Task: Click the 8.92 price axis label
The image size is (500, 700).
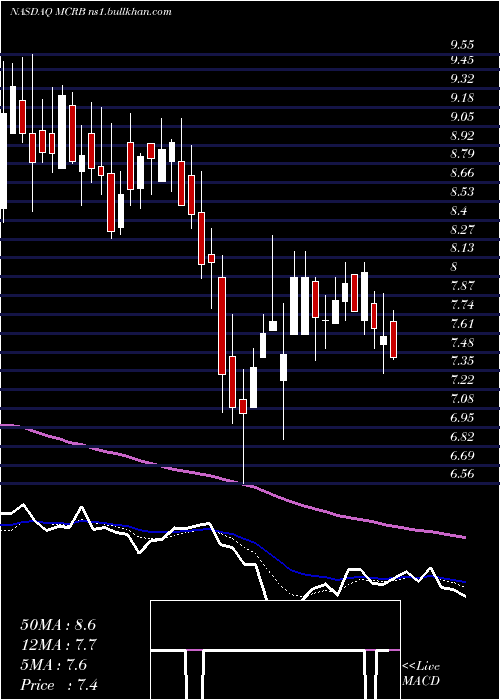Action: (462, 135)
